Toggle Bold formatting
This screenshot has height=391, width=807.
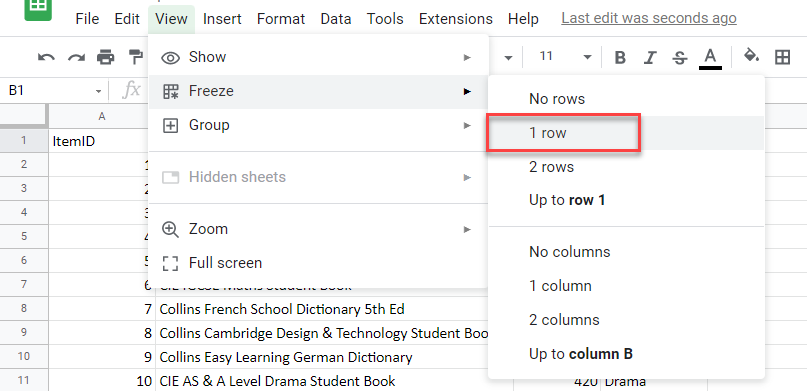pos(620,58)
